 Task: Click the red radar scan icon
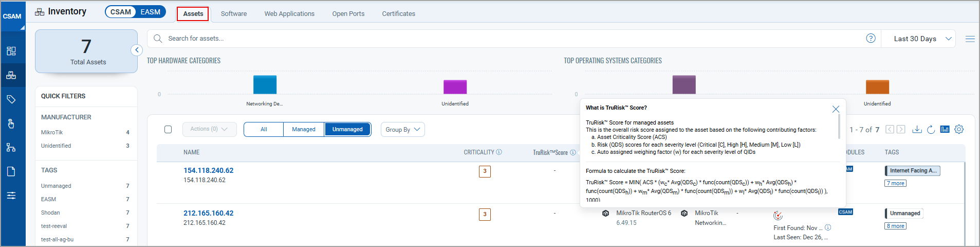pos(778,215)
